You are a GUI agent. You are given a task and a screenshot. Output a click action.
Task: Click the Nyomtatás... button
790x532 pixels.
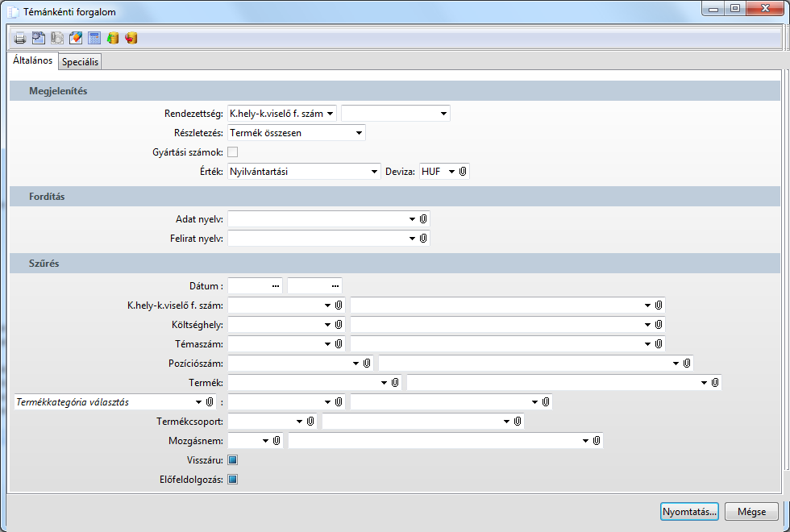coord(689,512)
